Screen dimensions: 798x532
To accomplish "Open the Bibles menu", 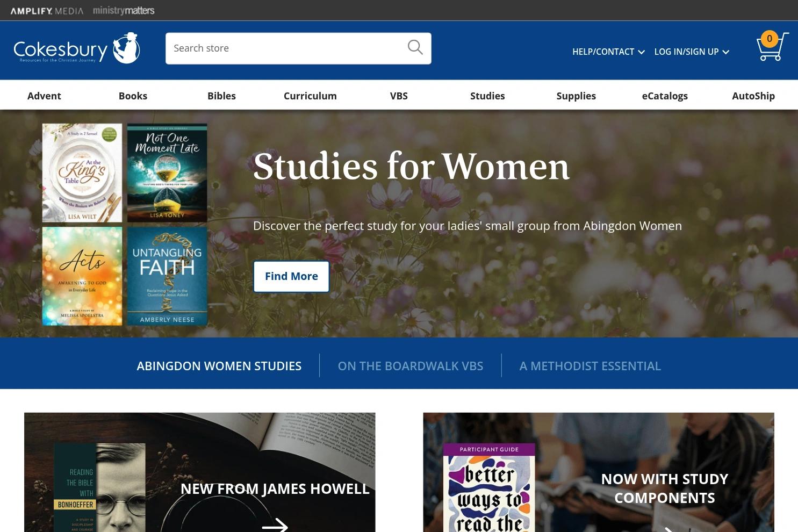I will 221,96.
